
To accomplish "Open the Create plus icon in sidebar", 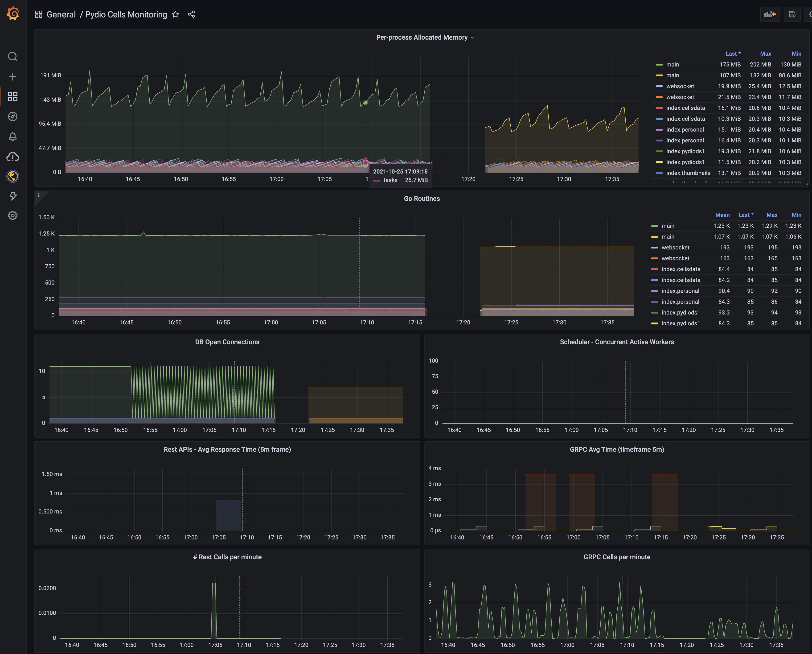I will pos(13,77).
